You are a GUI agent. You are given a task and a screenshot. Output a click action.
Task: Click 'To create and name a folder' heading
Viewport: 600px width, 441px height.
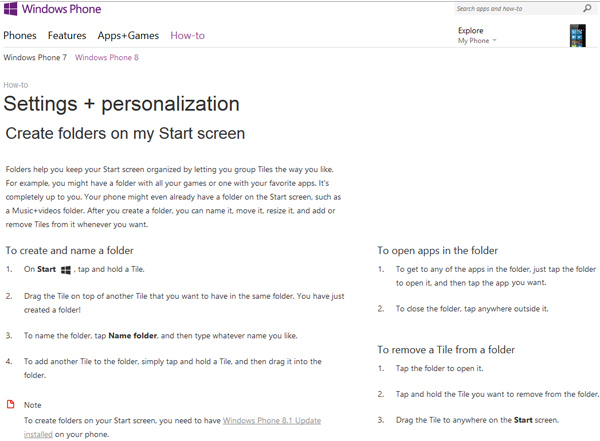[69, 250]
